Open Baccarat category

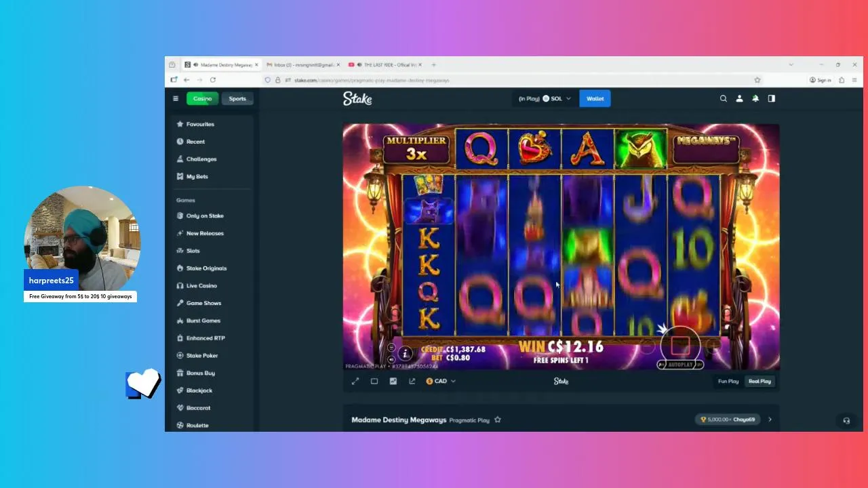pos(210,408)
